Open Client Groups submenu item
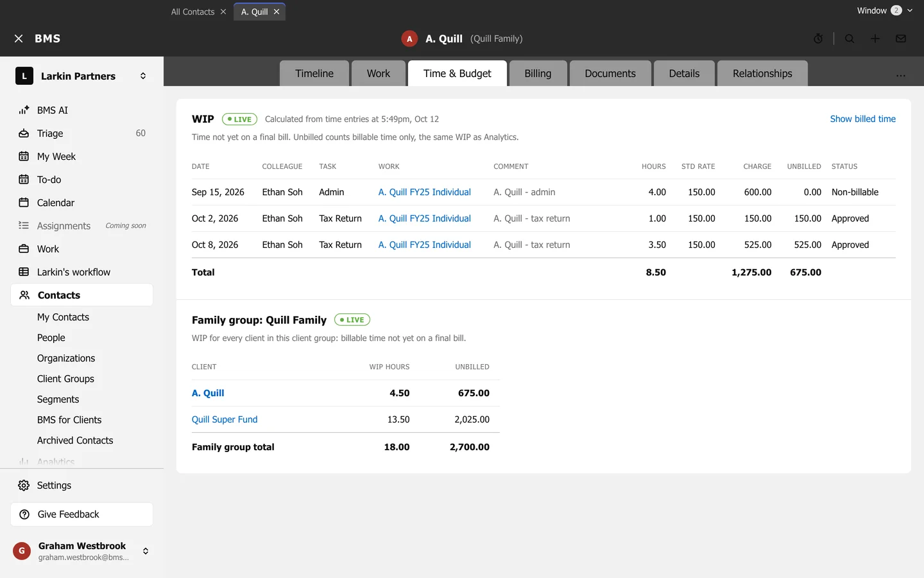 [65, 379]
